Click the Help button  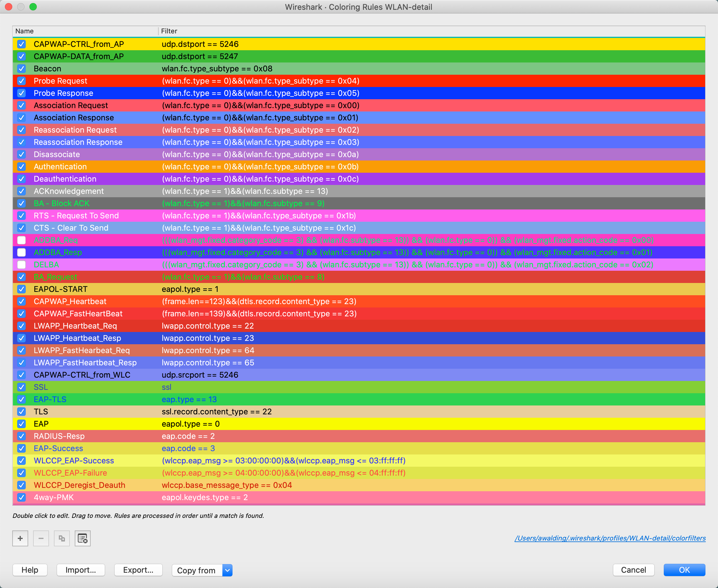pos(30,570)
